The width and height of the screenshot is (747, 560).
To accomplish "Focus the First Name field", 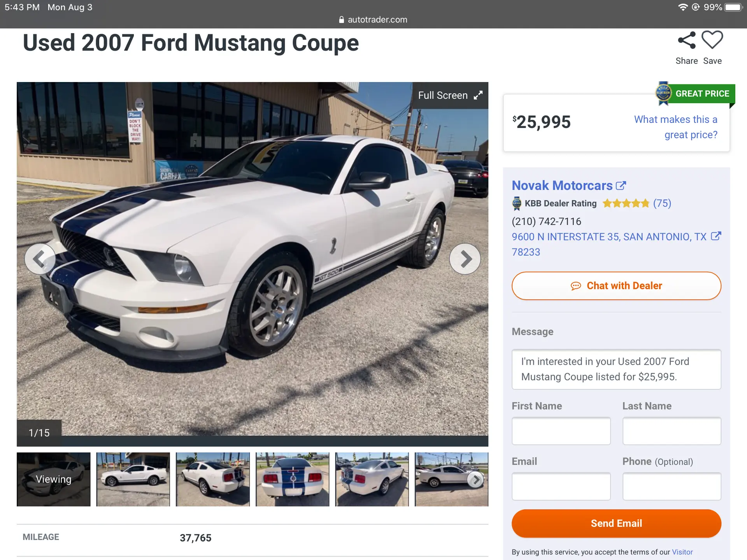I will coord(561,431).
